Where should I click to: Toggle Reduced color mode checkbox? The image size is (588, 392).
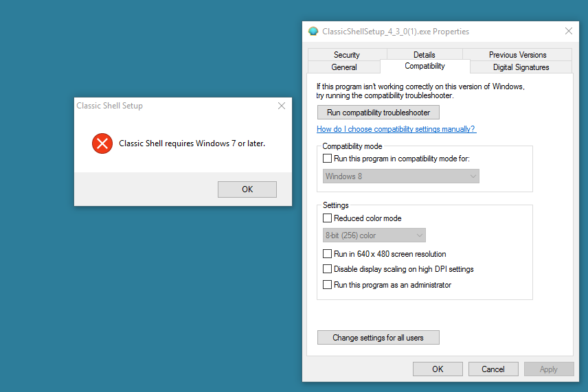[327, 218]
